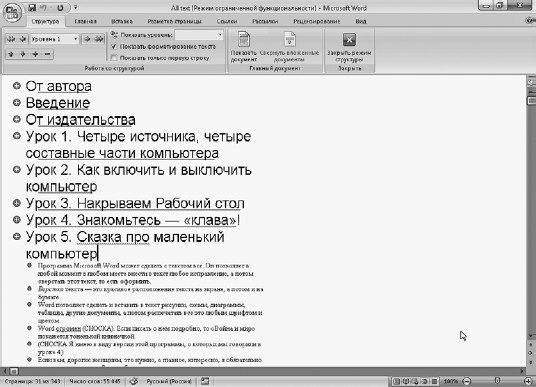Save document via quick access icon
The image size is (536, 387).
(32, 7)
